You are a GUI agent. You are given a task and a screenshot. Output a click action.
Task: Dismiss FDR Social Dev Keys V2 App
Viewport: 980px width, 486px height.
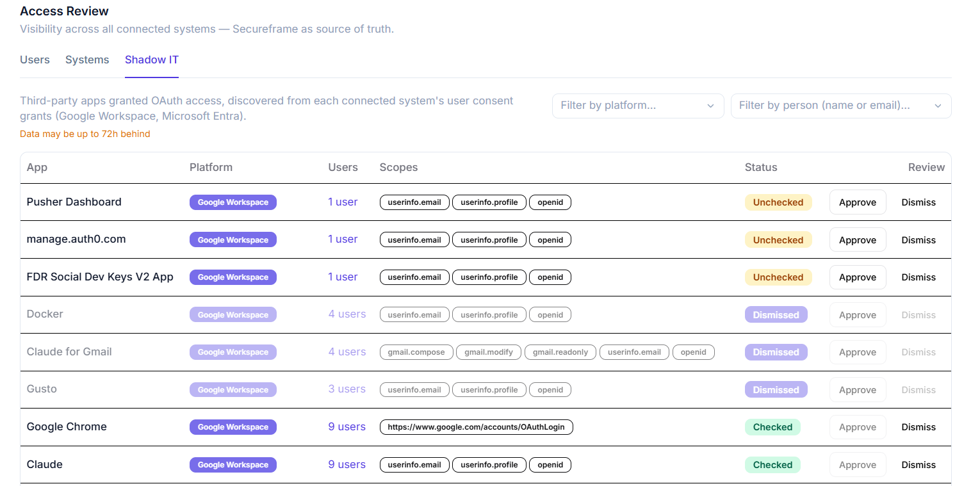(x=919, y=277)
